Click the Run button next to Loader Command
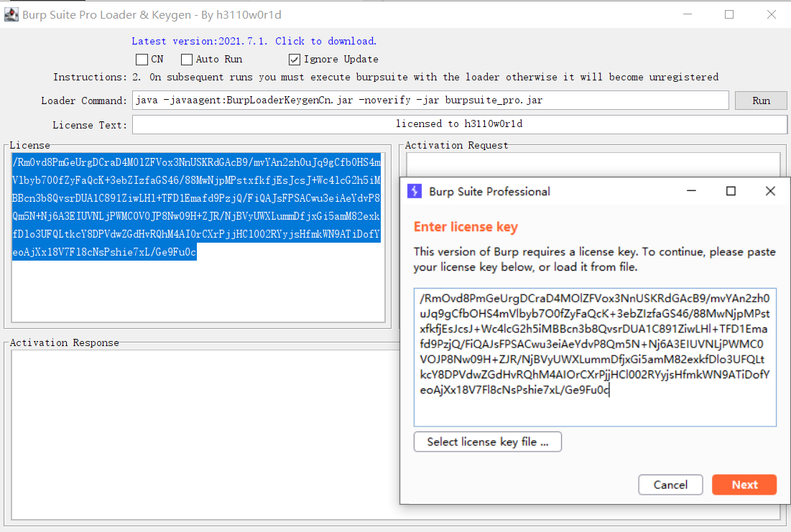Image resolution: width=791 pixels, height=532 pixels. click(x=761, y=101)
